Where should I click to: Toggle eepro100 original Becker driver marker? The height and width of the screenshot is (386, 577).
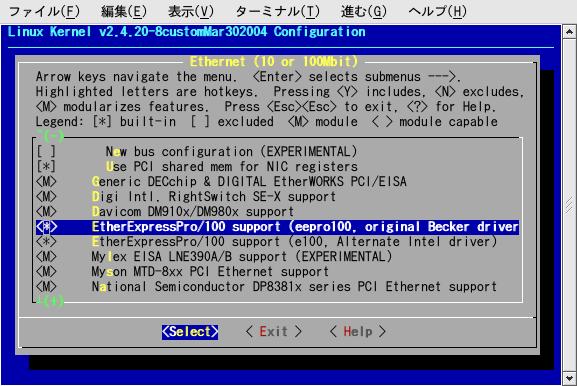46,227
